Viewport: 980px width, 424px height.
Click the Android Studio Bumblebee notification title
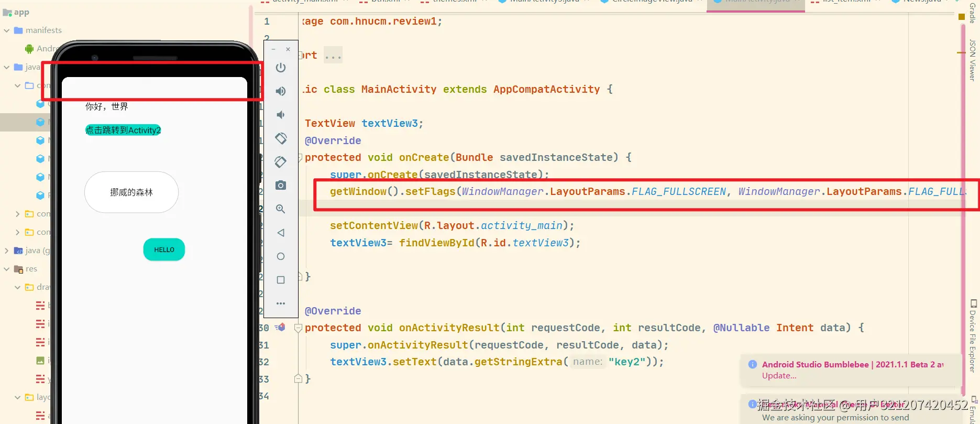(852, 364)
